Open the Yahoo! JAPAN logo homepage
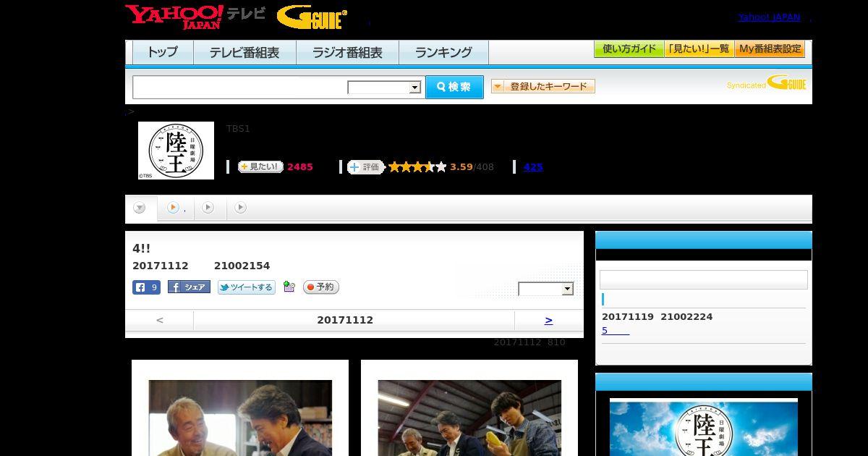Image resolution: width=868 pixels, height=456 pixels. click(x=174, y=17)
